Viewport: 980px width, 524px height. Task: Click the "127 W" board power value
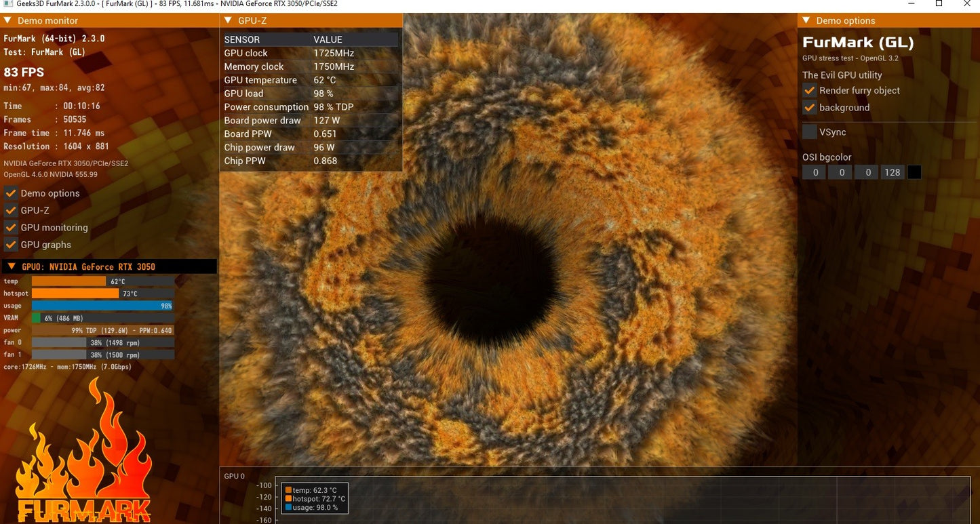click(327, 121)
